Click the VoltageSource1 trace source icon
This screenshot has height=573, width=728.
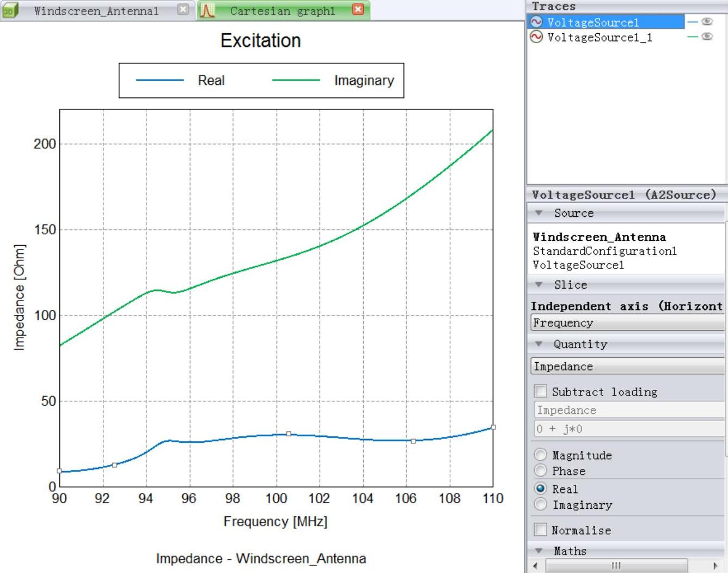point(536,22)
